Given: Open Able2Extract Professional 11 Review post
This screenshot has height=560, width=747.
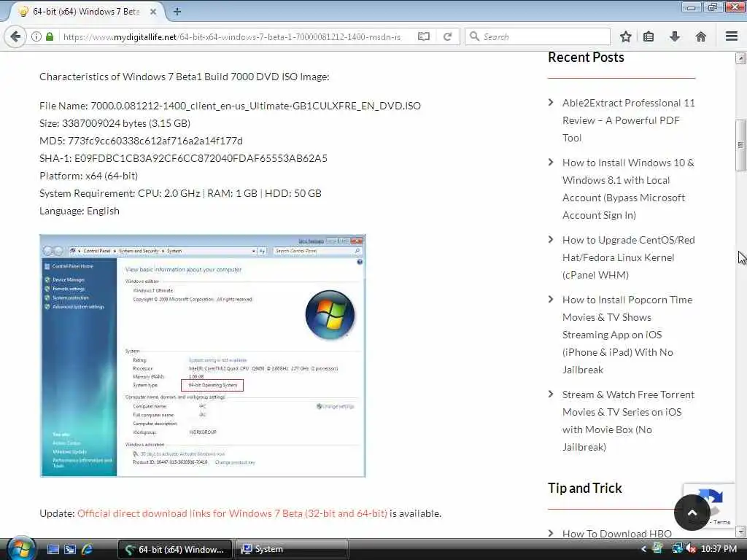Looking at the screenshot, I should point(628,120).
